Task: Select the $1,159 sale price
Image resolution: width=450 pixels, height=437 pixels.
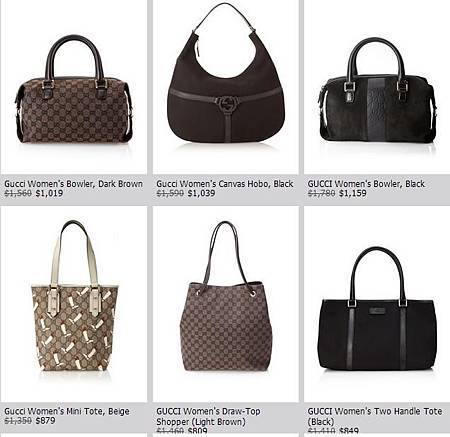Action: click(x=353, y=193)
